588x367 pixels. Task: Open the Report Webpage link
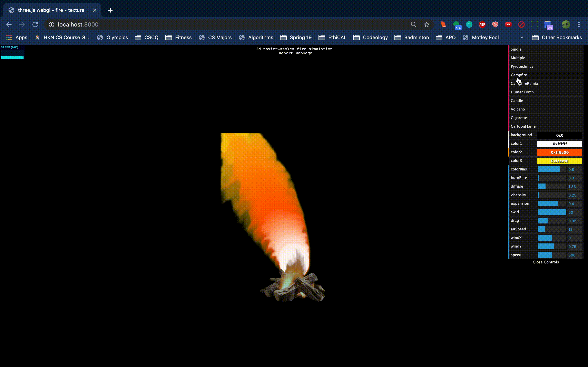[295, 53]
